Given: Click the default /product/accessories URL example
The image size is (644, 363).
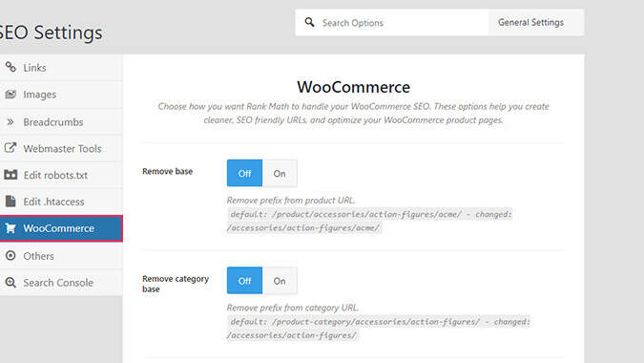Looking at the screenshot, I should (369, 221).
